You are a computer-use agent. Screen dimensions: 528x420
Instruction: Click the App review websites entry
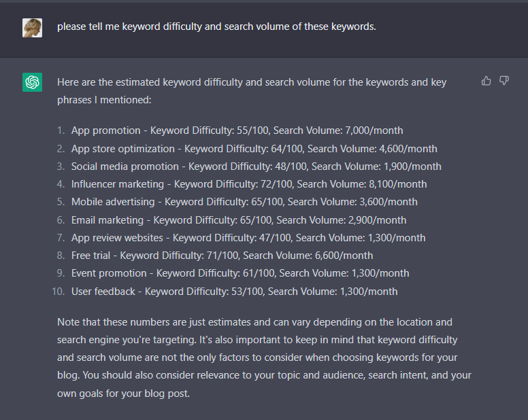tap(248, 238)
